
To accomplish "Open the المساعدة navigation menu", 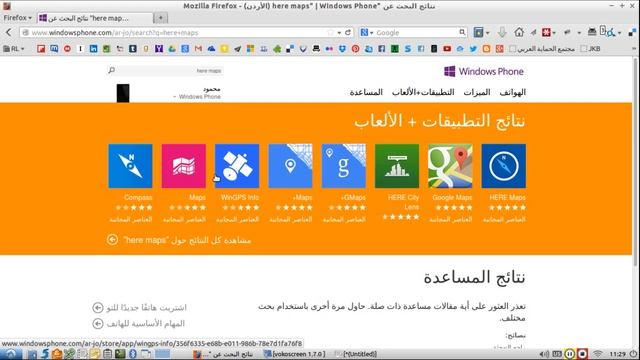I will coord(366,92).
